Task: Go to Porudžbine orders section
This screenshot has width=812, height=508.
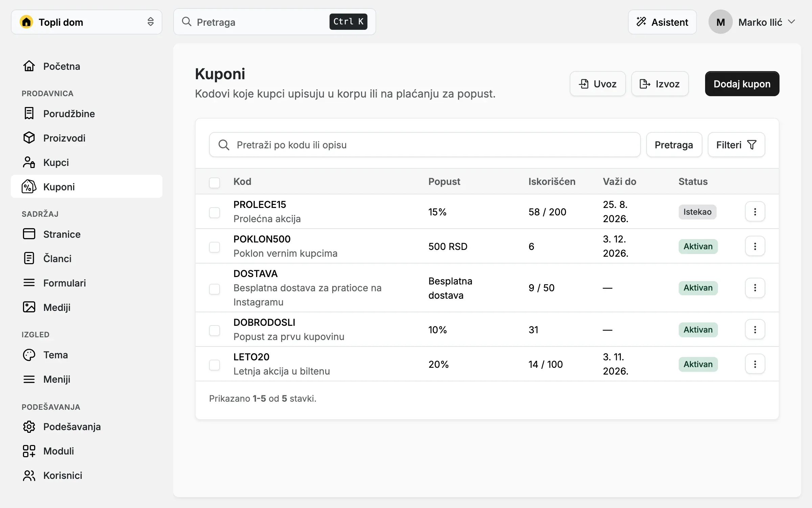Action: click(x=86, y=113)
